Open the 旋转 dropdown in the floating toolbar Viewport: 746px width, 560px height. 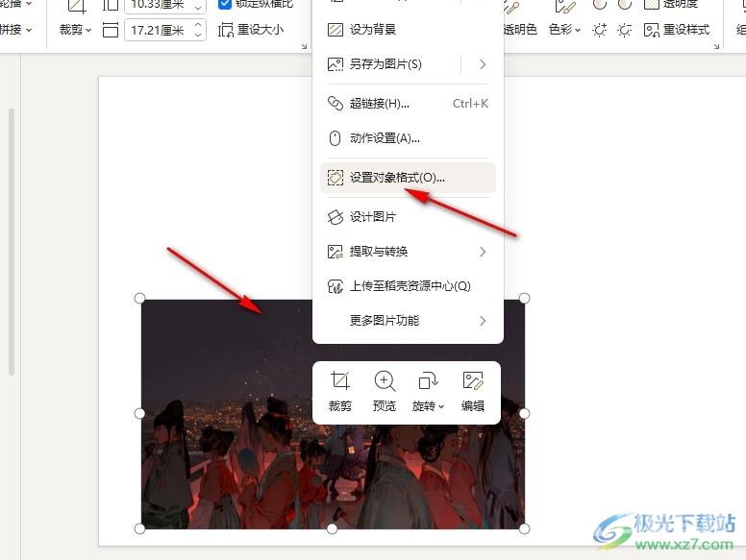pyautogui.click(x=428, y=392)
